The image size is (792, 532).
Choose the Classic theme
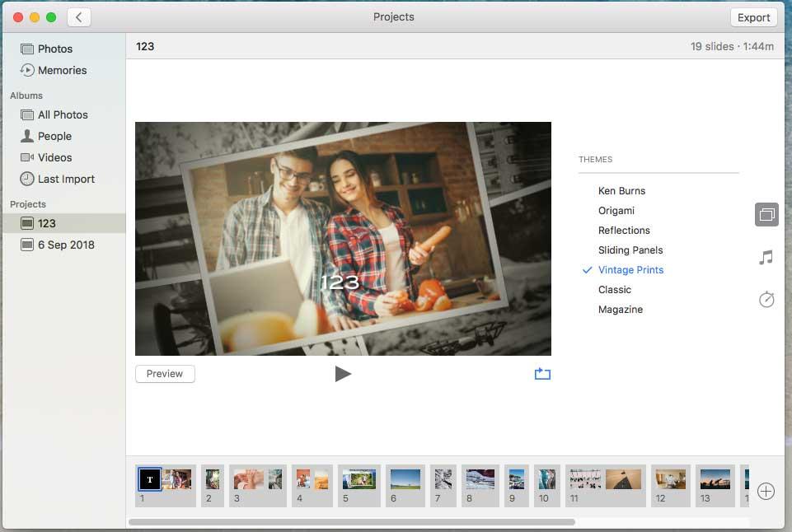click(x=614, y=290)
